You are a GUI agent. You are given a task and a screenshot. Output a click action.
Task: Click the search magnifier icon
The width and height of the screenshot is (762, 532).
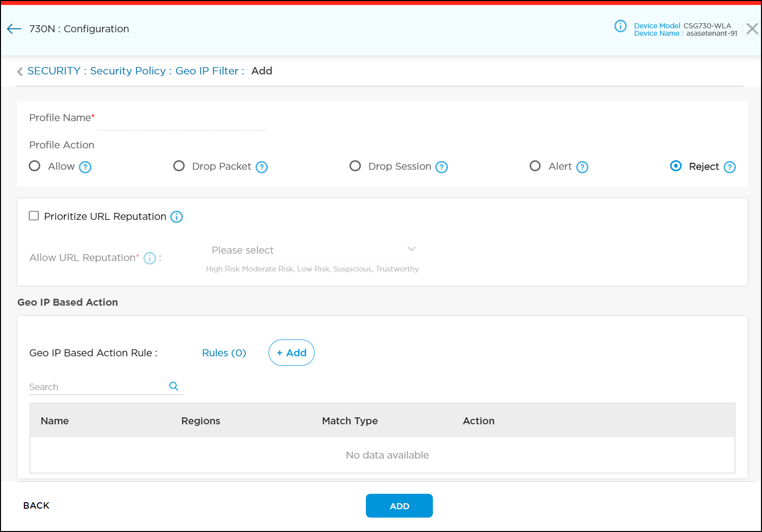click(x=174, y=386)
